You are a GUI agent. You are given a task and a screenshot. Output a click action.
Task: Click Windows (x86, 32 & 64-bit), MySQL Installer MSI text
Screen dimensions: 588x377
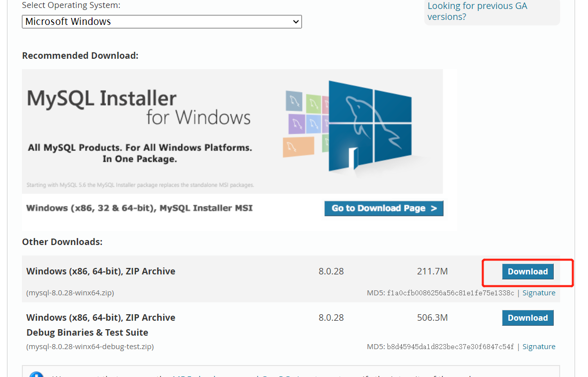(139, 208)
